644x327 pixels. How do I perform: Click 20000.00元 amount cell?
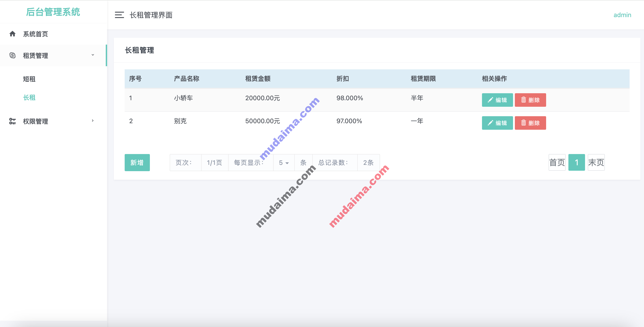coord(263,98)
